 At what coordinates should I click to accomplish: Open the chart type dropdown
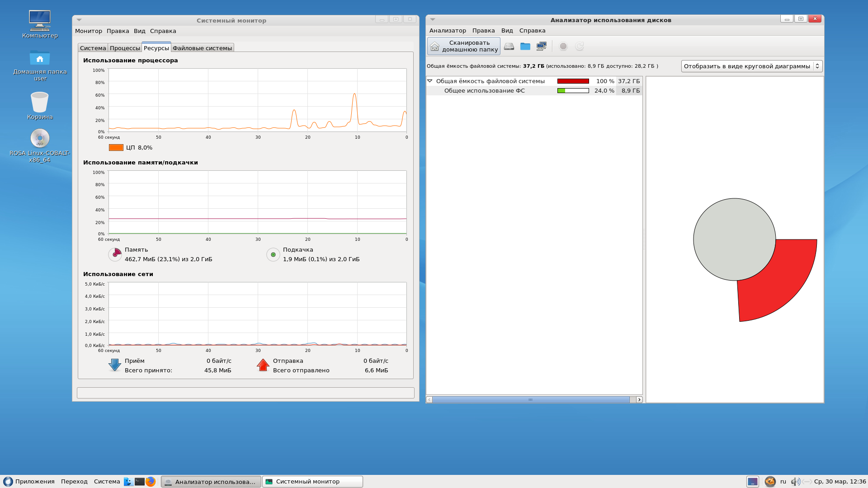tap(751, 66)
